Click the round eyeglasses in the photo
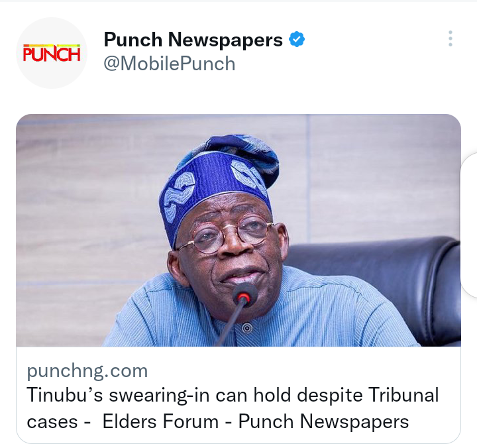Screen dimensions: 477x448 pos(228,235)
